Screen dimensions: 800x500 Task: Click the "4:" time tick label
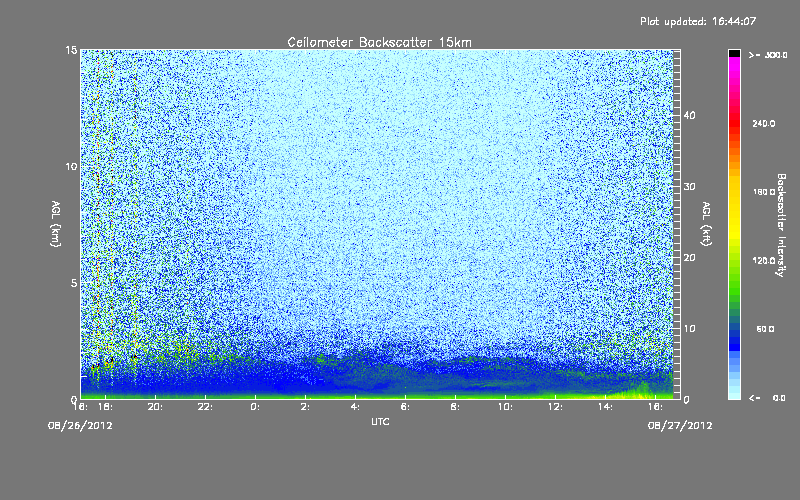click(x=355, y=407)
